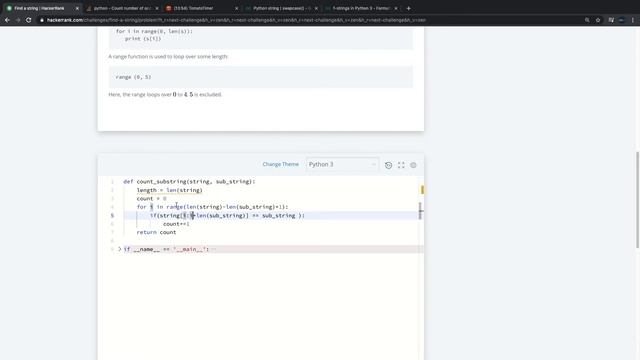Switch to the python Count number of occurrences tab
The image size is (640, 360).
122,8
